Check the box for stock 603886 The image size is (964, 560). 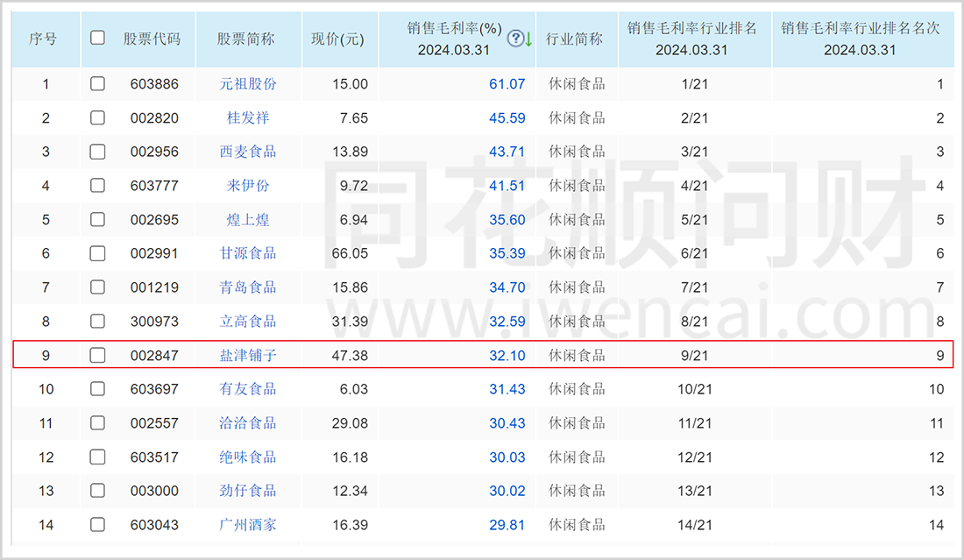[97, 83]
